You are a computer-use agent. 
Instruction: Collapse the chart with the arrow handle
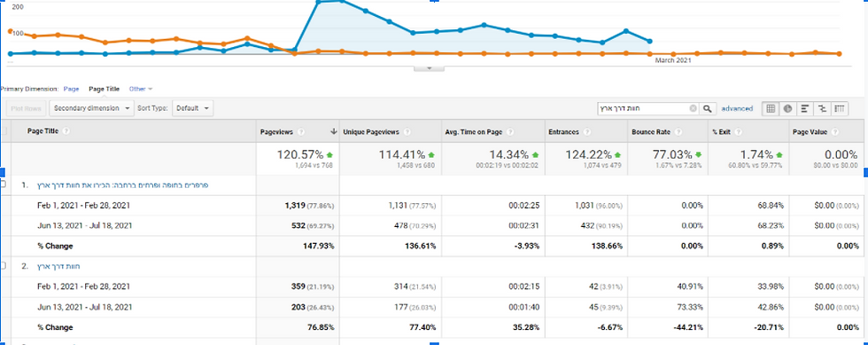[429, 68]
